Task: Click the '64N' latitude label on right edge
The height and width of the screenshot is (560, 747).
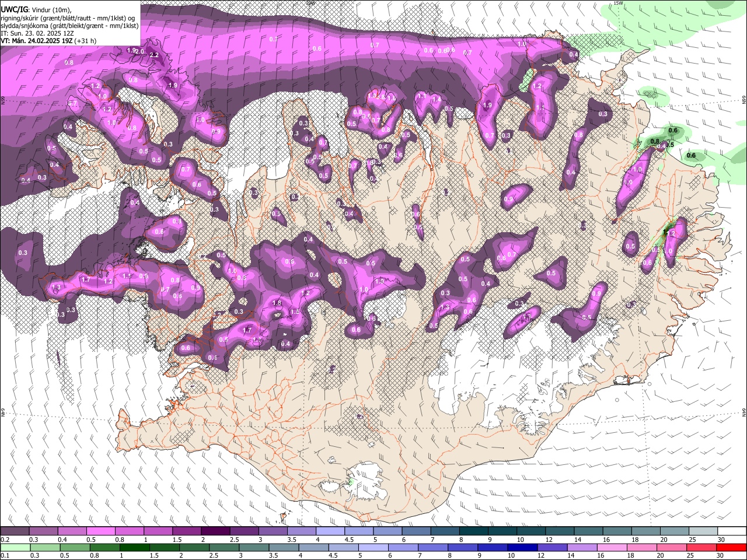Action: 744,412
